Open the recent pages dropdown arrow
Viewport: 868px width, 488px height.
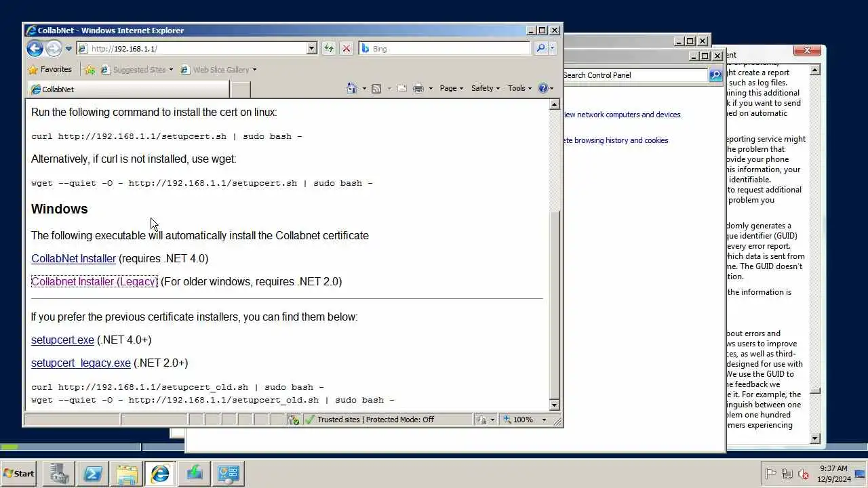tap(68, 49)
